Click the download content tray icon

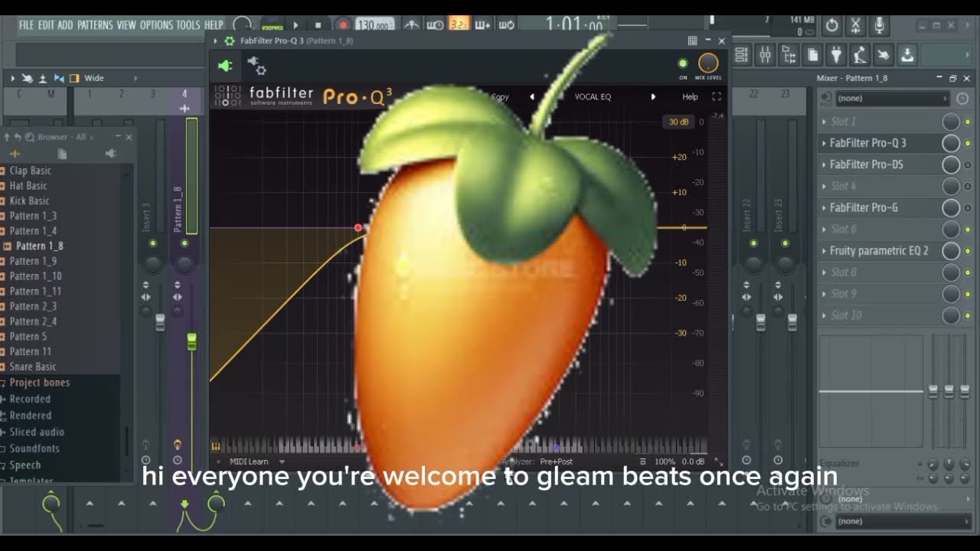coord(907,55)
